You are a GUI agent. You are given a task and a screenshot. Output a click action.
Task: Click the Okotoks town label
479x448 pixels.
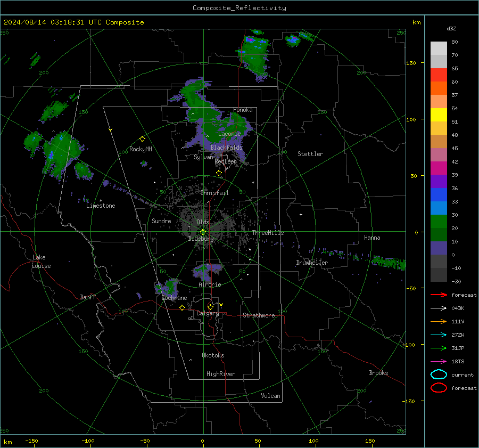[x=213, y=355]
